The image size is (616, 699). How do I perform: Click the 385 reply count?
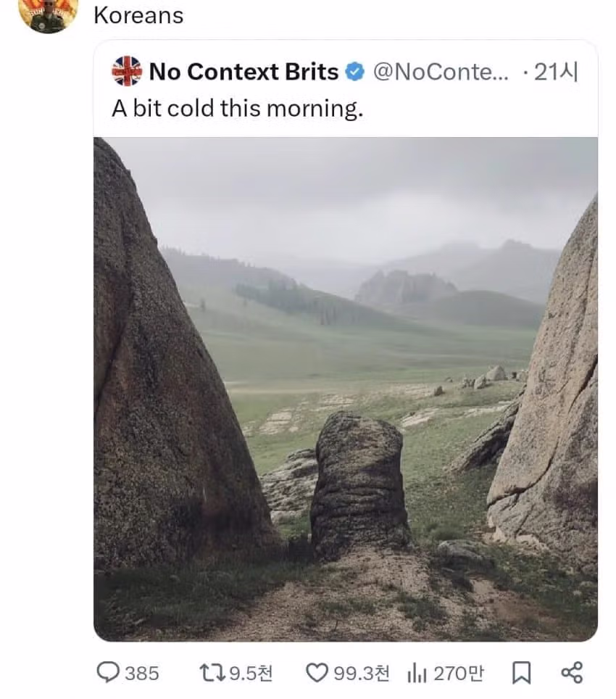(x=141, y=674)
